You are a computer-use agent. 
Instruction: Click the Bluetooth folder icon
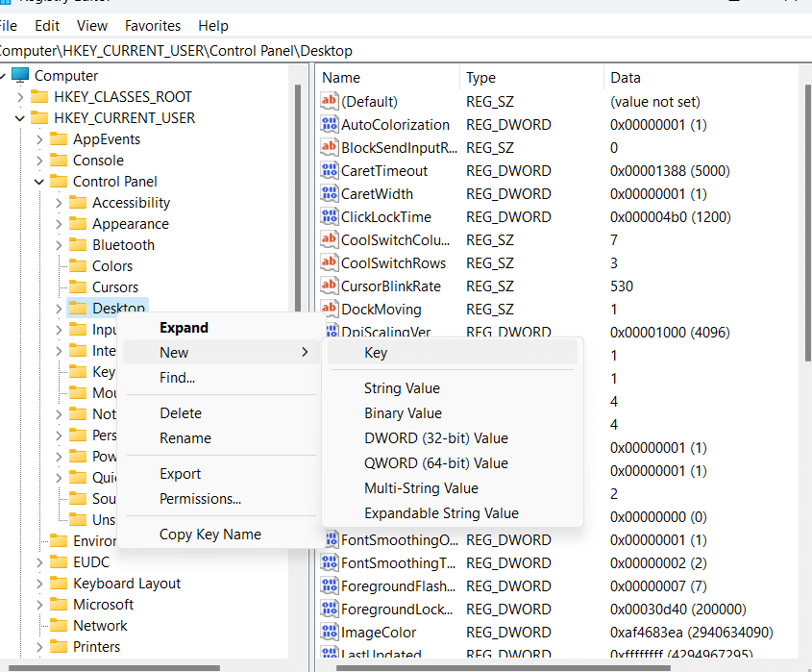(78, 244)
